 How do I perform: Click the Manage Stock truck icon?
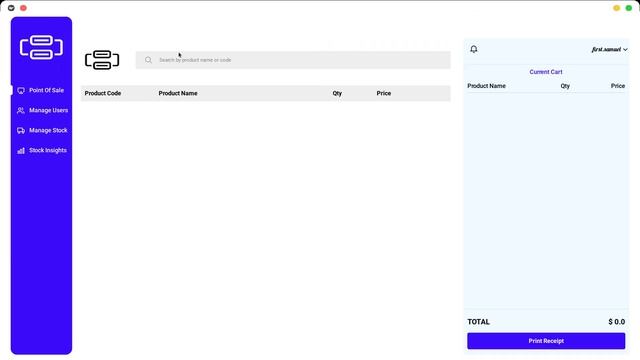pos(21,131)
